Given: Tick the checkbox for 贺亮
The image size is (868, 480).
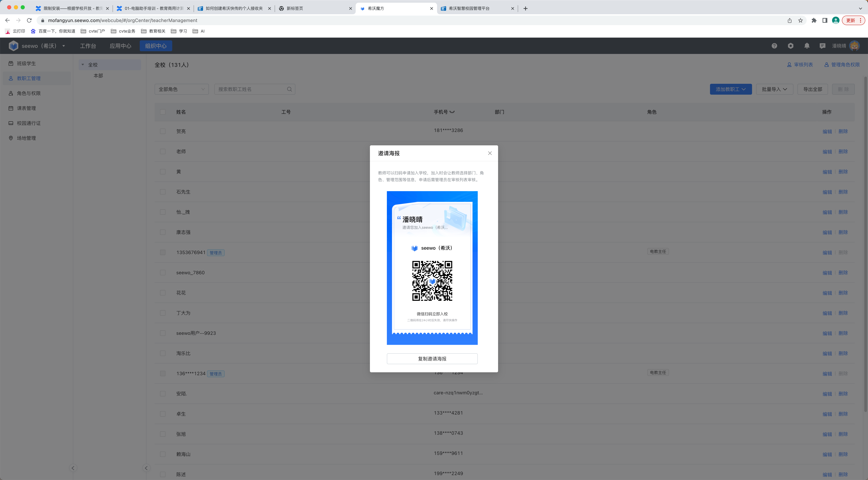Looking at the screenshot, I should (x=163, y=131).
